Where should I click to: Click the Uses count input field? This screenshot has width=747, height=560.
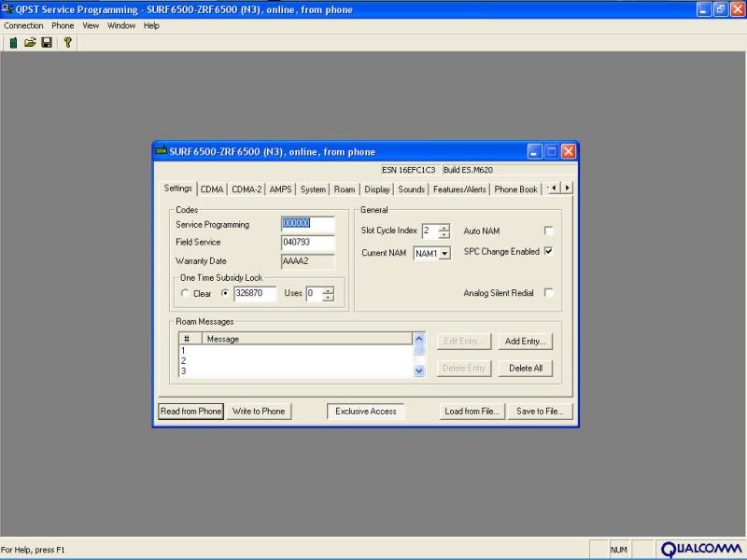pyautogui.click(x=314, y=294)
